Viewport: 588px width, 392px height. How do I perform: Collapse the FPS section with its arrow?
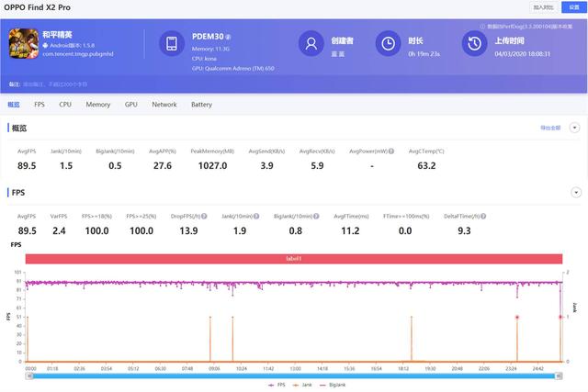coord(576,193)
